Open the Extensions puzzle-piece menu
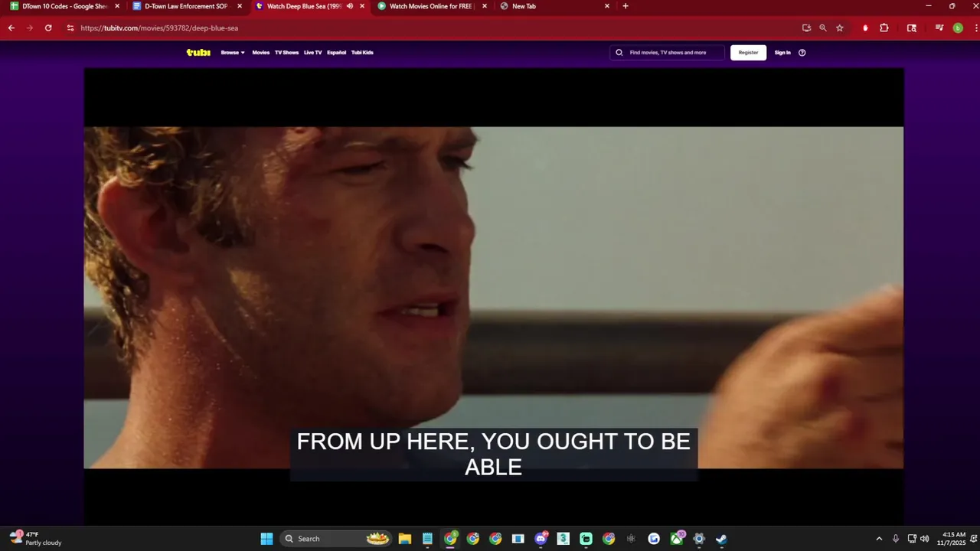The width and height of the screenshot is (980, 551). 884,28
